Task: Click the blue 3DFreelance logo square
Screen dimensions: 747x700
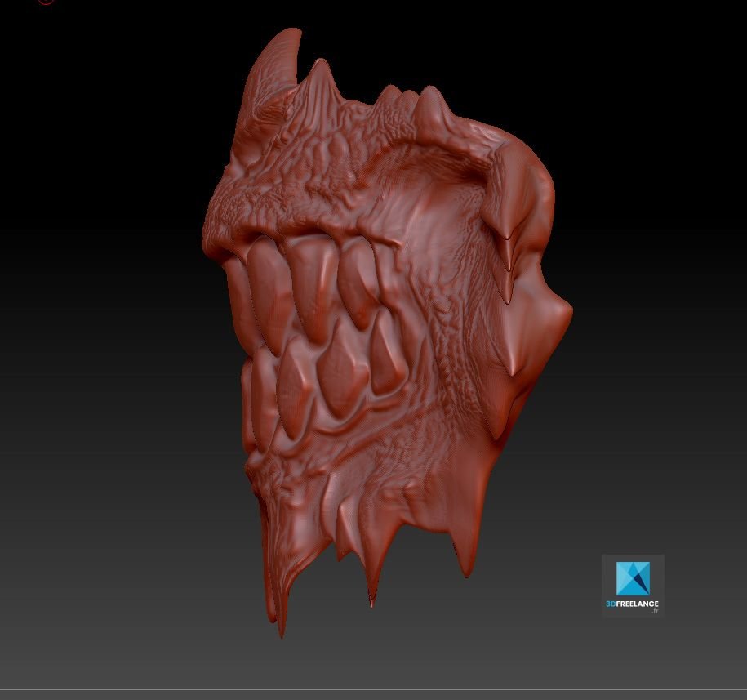Action: point(633,578)
